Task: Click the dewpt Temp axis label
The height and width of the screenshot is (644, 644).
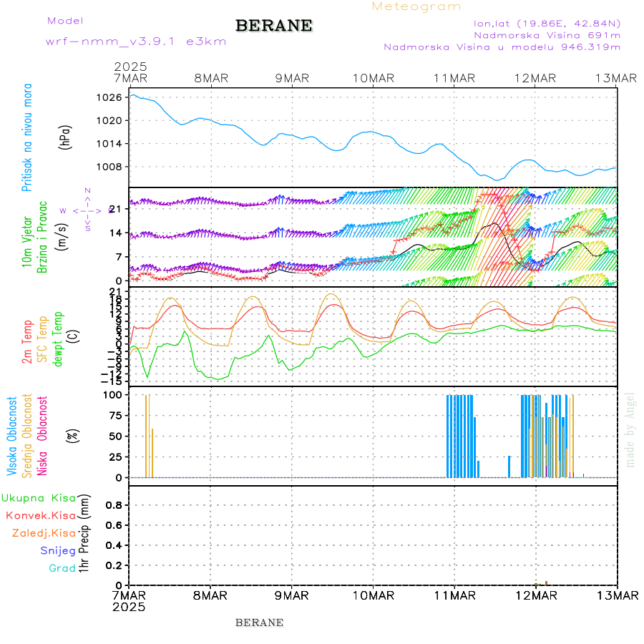Action: (58, 339)
